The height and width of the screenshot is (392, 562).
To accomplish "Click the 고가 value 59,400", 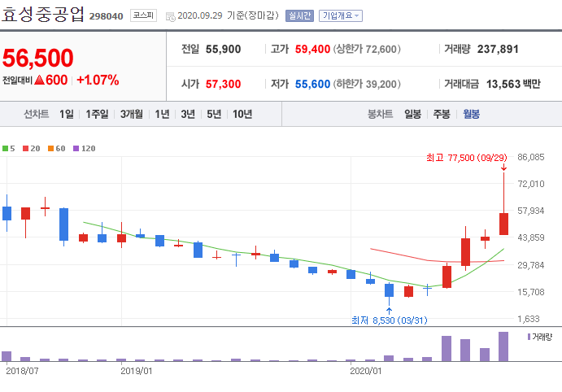I will point(312,49).
